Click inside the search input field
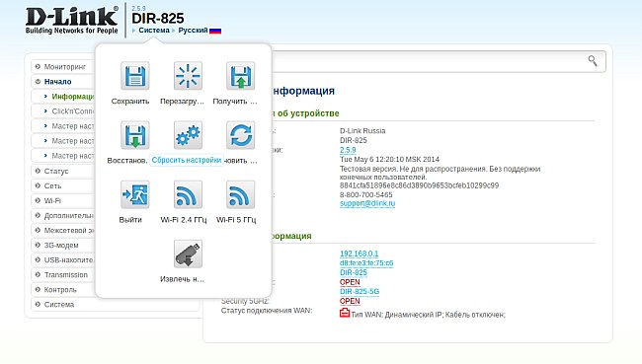 [429, 61]
